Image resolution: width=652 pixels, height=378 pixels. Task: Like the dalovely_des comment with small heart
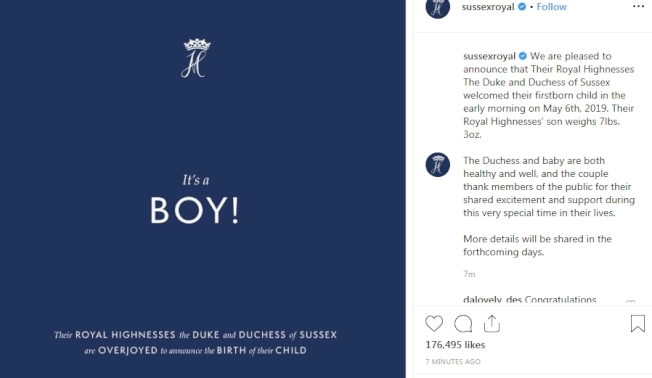[630, 301]
